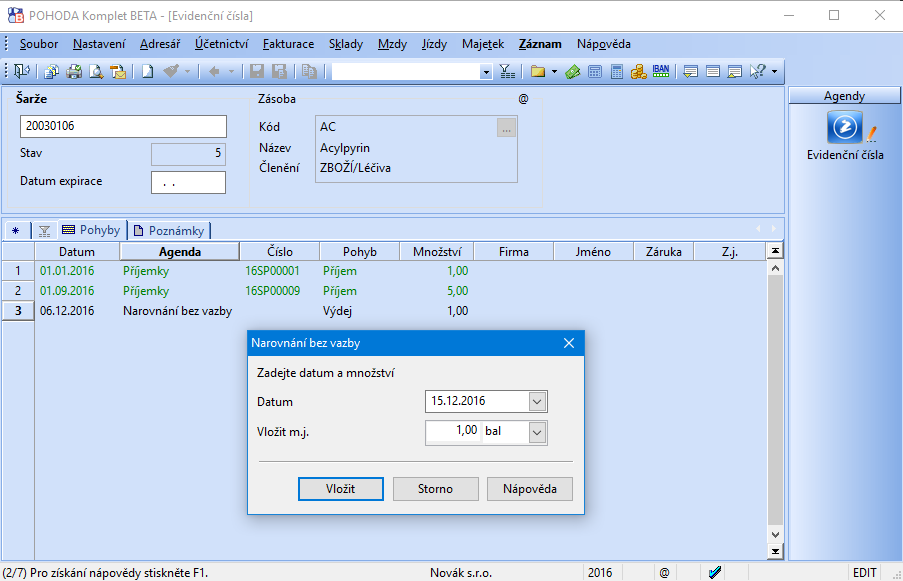Image resolution: width=903 pixels, height=581 pixels.
Task: Open the Adresář menu
Action: tap(160, 44)
